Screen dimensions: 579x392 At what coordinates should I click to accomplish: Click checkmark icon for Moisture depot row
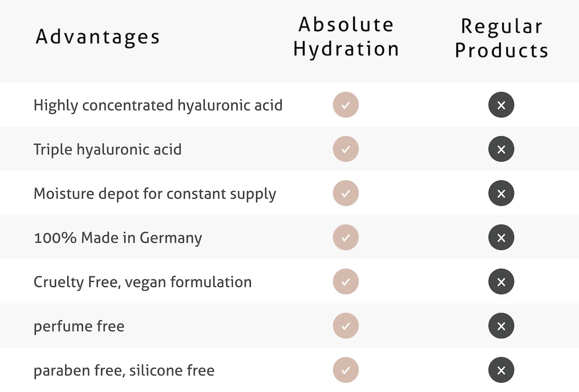coord(346,193)
